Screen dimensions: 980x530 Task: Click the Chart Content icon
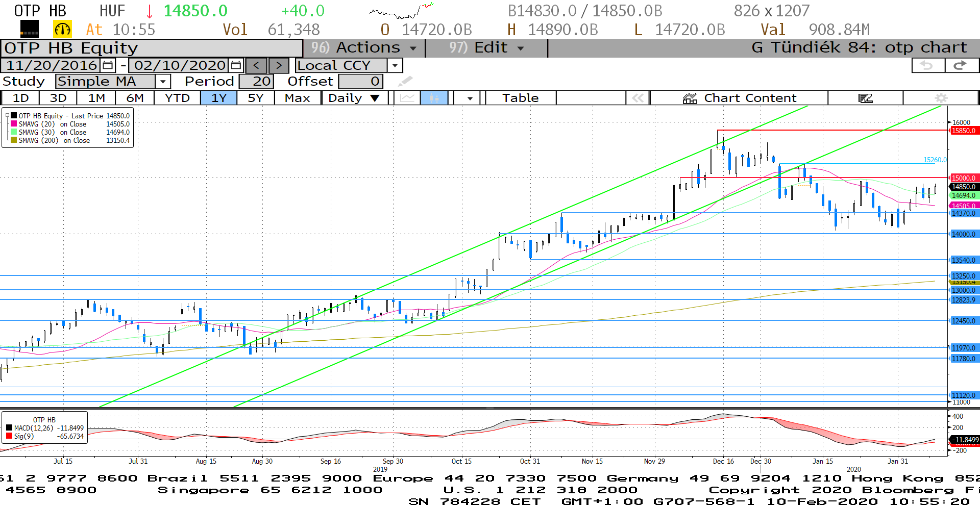690,98
